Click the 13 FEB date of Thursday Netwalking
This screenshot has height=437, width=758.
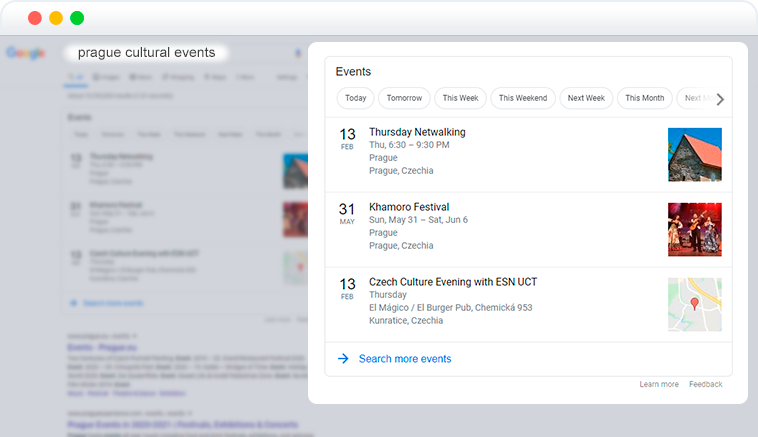tap(347, 138)
